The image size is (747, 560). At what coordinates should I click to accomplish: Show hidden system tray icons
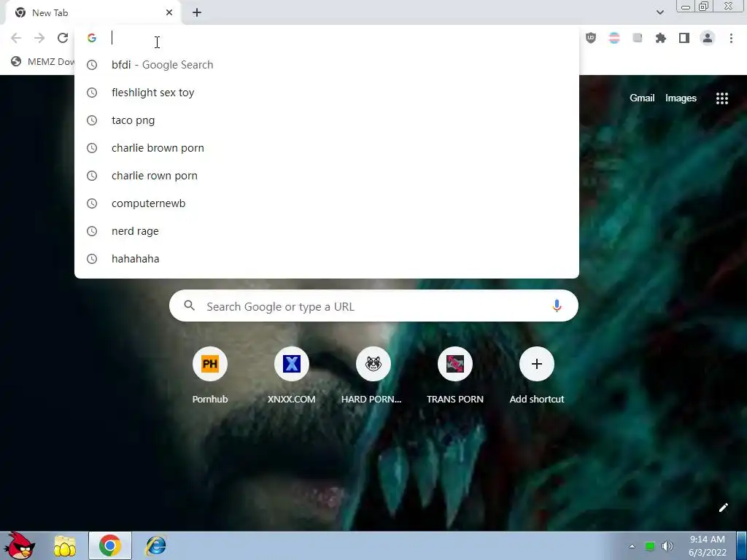pyautogui.click(x=632, y=546)
